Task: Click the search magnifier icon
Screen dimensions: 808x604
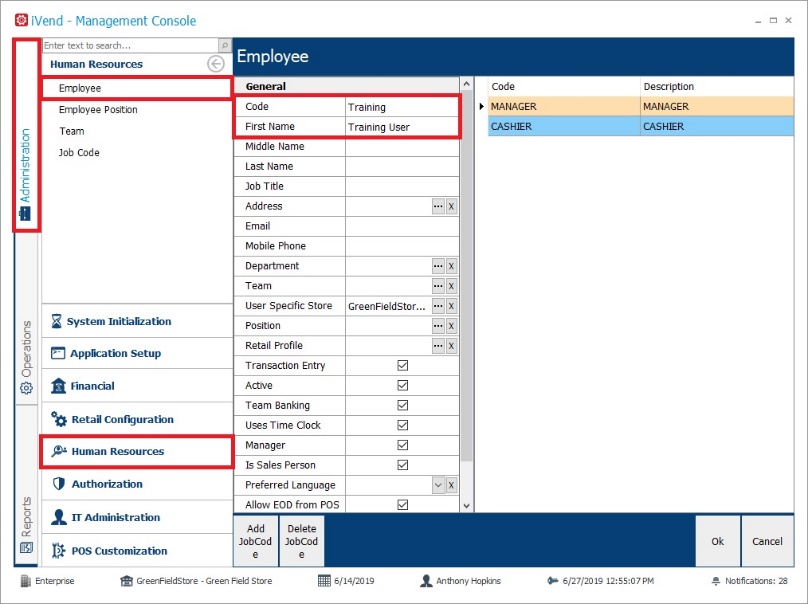Action: (x=225, y=45)
